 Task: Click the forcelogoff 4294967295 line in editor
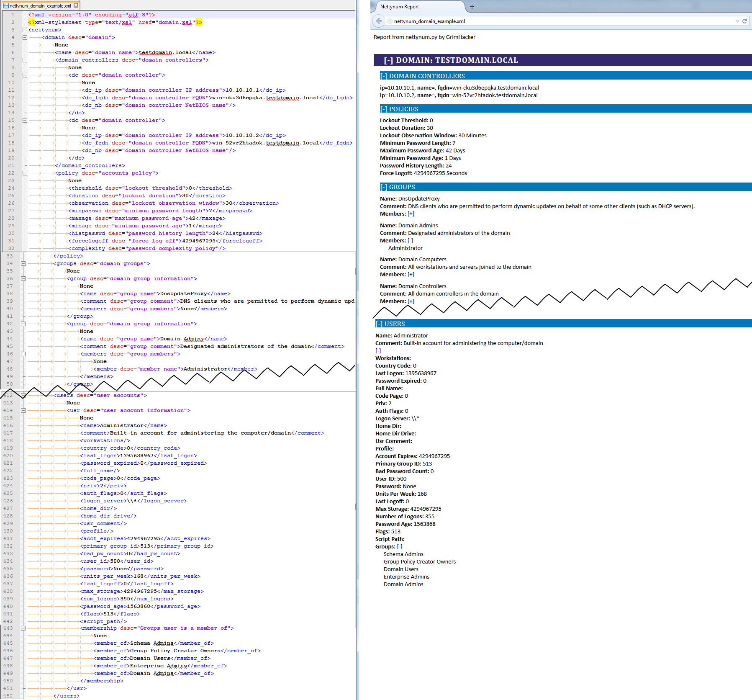pyautogui.click(x=165, y=241)
